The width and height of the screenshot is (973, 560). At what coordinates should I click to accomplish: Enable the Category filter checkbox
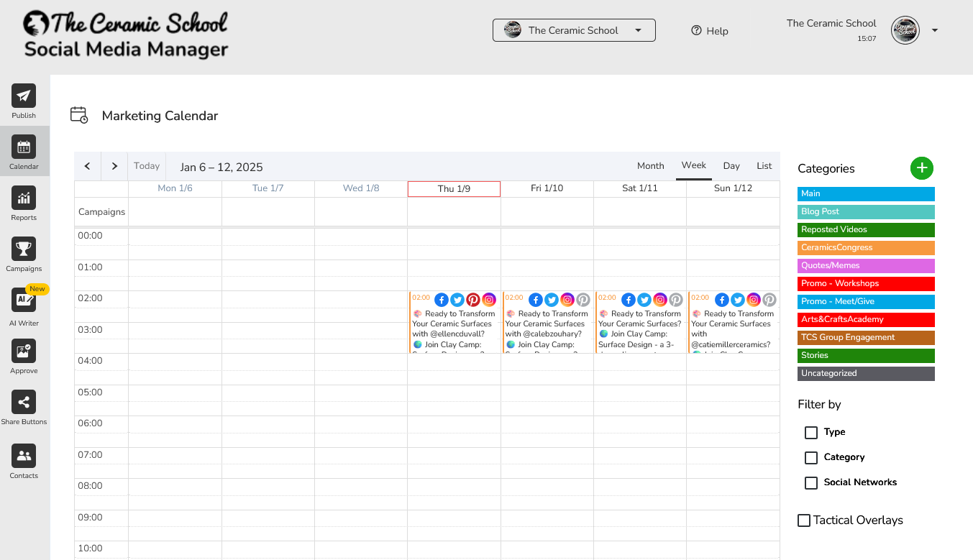pyautogui.click(x=811, y=458)
